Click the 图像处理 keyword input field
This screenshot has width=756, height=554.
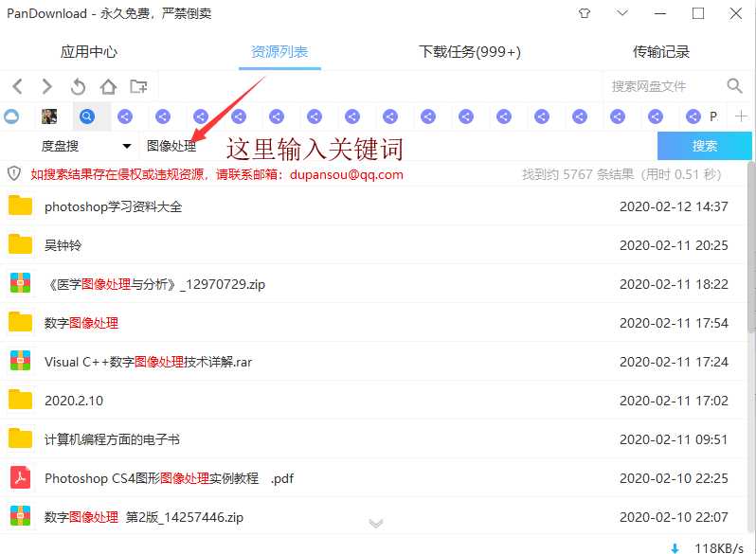point(398,146)
